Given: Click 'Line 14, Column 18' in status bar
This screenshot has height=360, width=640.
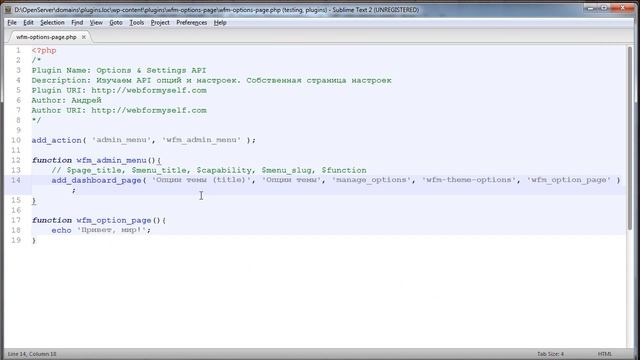Looking at the screenshot, I should 32,354.
